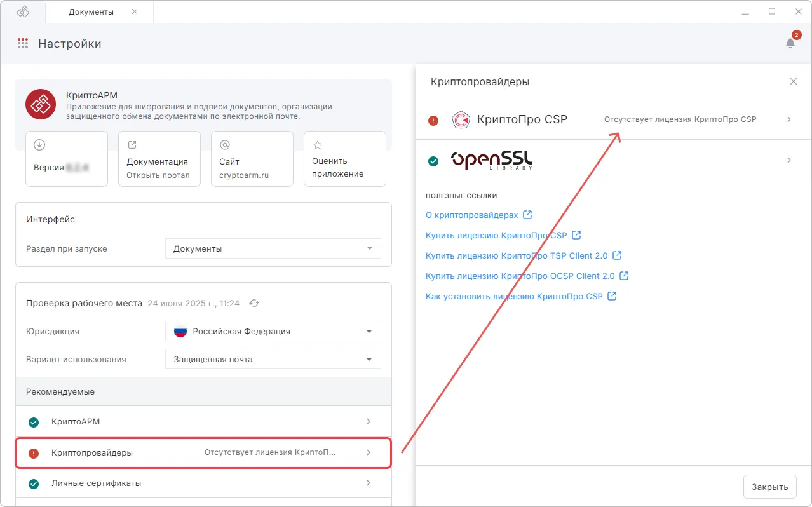The width and height of the screenshot is (812, 507).
Task: Click red warning icon next to КриптоПро CSP
Action: point(433,119)
